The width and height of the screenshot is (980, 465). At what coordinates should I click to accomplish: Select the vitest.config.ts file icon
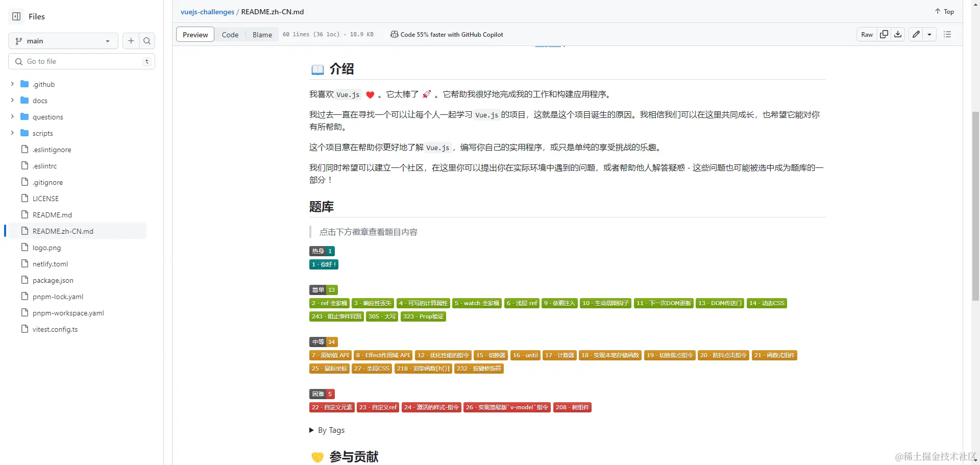point(24,329)
